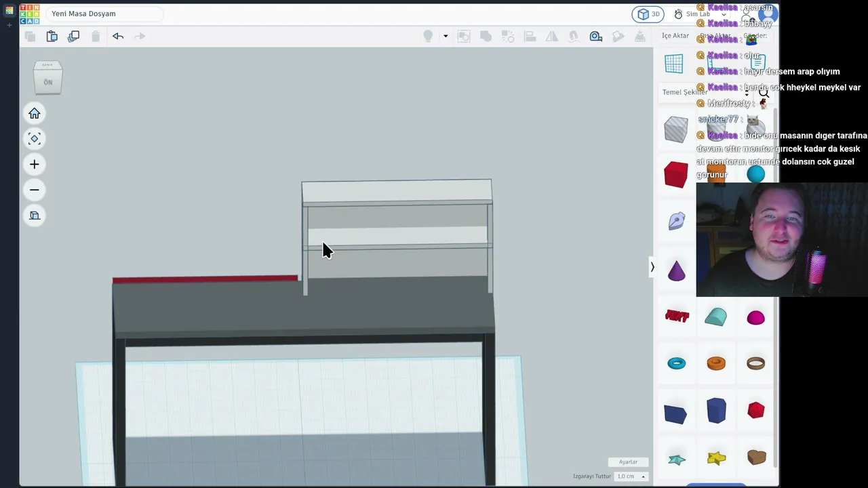
Task: Open the Ayarlar settings button
Action: [x=628, y=462]
